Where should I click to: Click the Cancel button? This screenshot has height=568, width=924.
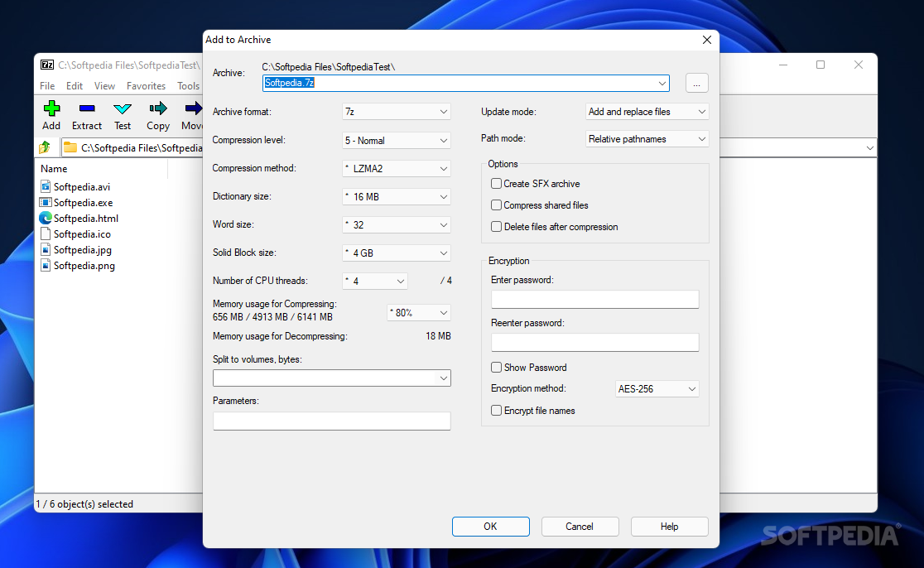tap(580, 527)
